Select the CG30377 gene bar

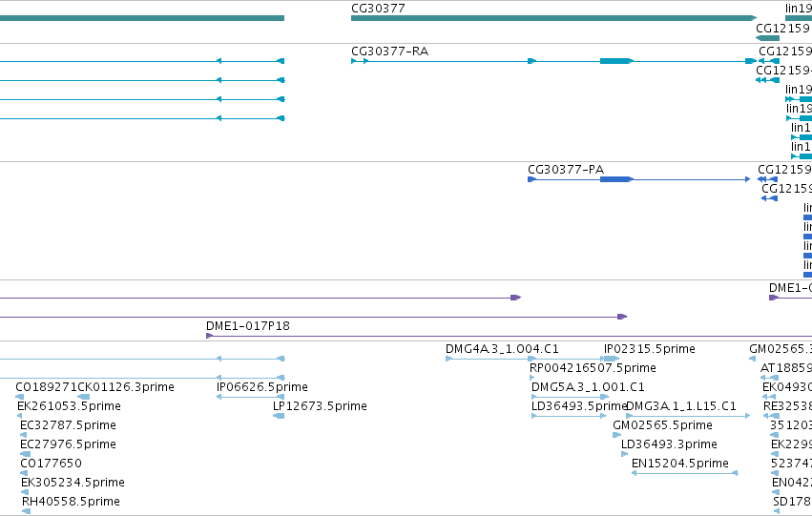click(x=553, y=18)
